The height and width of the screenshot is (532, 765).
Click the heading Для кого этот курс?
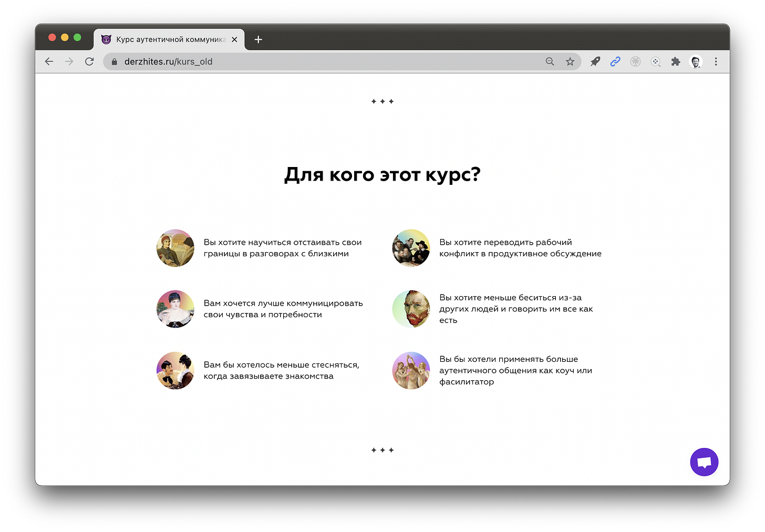tap(382, 174)
